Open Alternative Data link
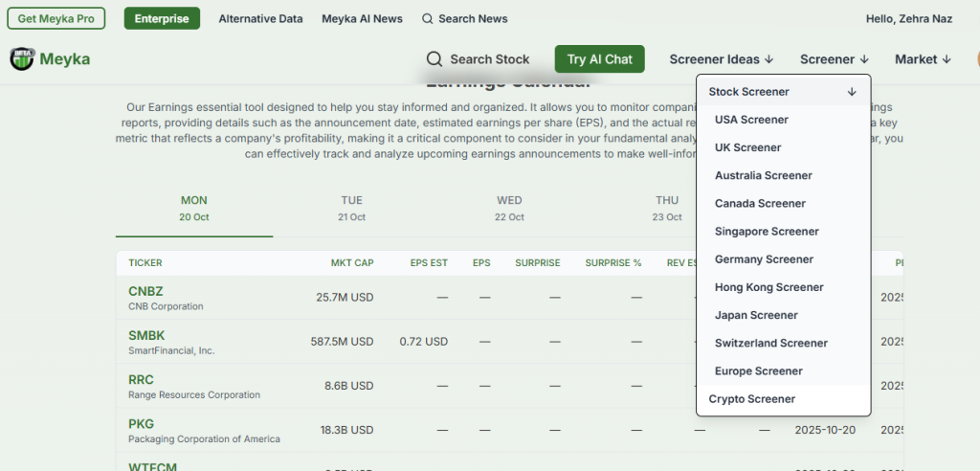 [x=260, y=19]
